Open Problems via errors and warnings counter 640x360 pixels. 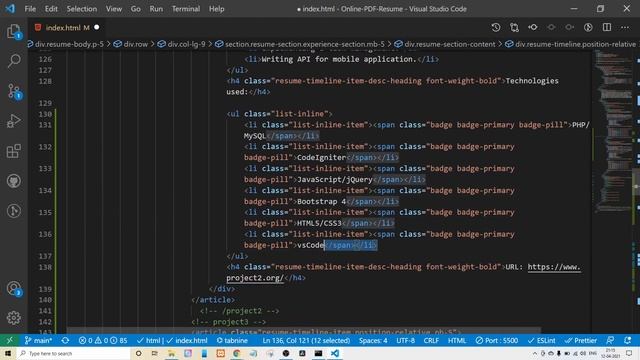click(x=103, y=340)
